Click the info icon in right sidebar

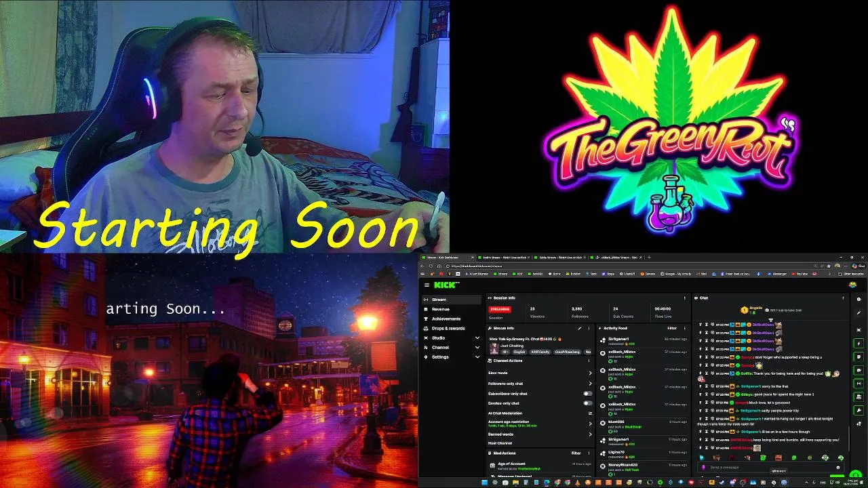point(859,299)
